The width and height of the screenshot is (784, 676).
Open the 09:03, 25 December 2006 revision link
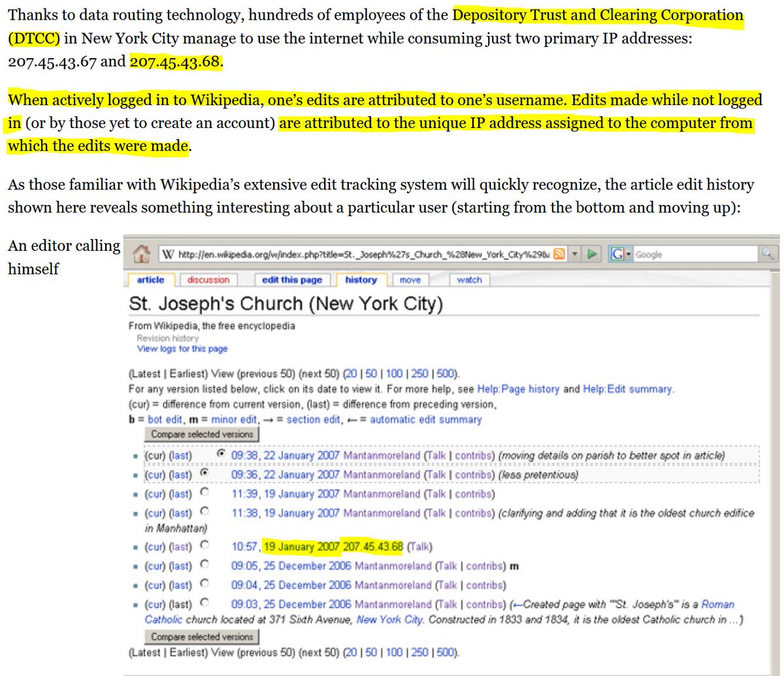point(291,605)
